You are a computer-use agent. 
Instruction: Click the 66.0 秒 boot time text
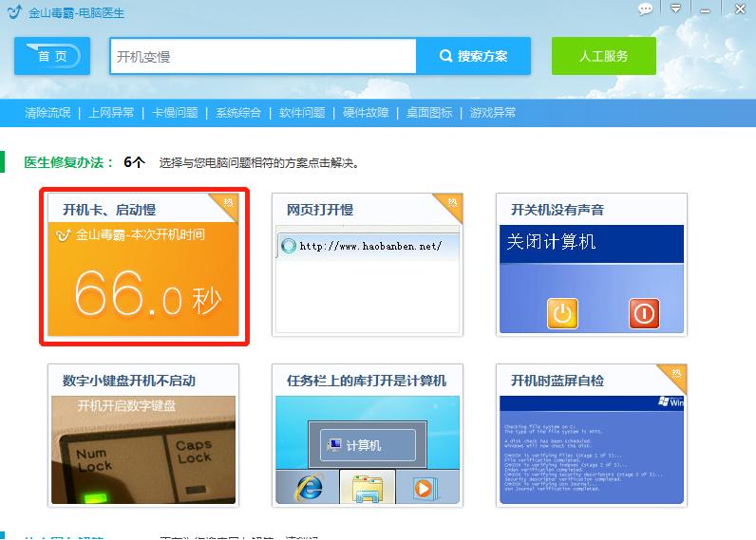[147, 293]
